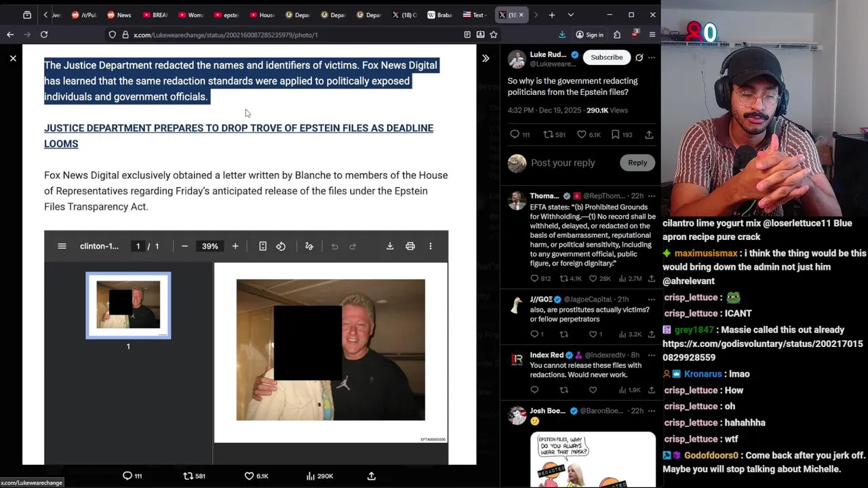Open the browser application menu

[x=652, y=35]
